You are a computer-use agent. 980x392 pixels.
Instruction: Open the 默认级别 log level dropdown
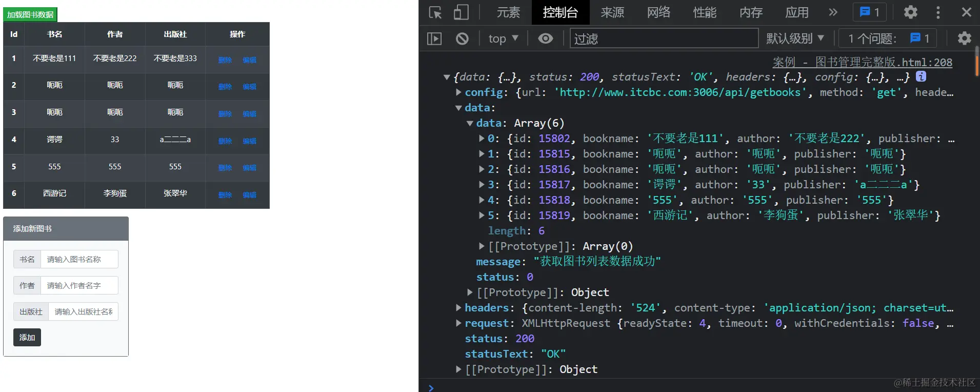pos(795,38)
